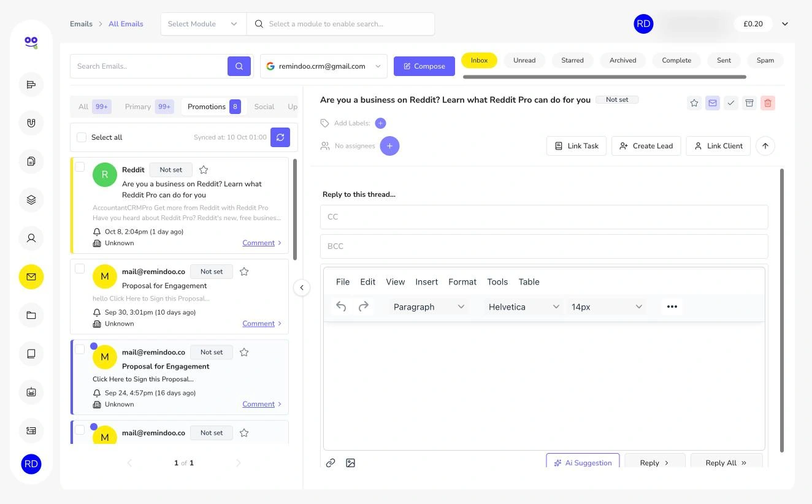
Task: Expand the account menu chevron near £0.20
Action: click(x=785, y=24)
